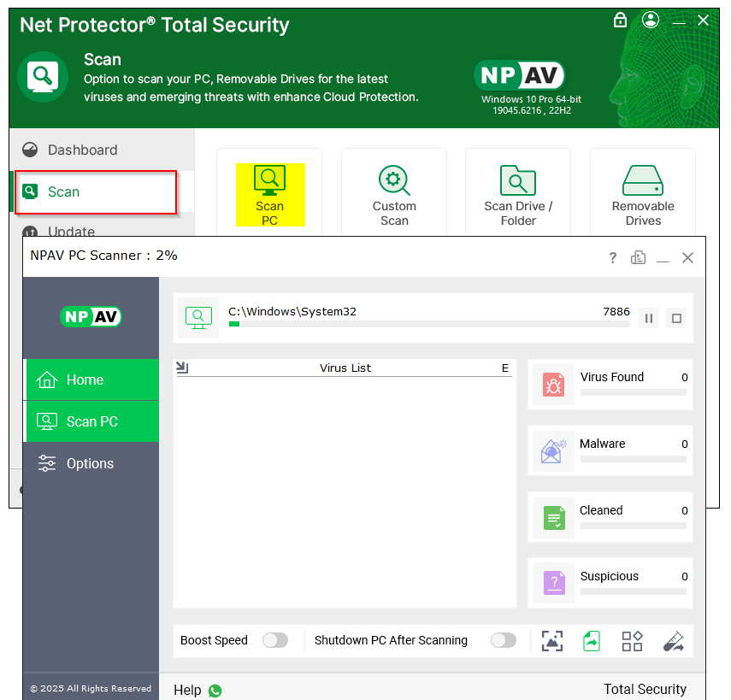This screenshot has width=731, height=700.
Task: Enable Shutdown PC After Scanning
Action: tap(503, 640)
